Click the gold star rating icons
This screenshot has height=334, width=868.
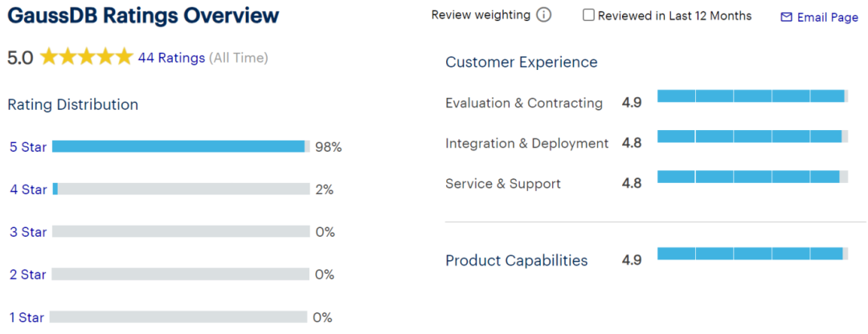pyautogui.click(x=86, y=57)
